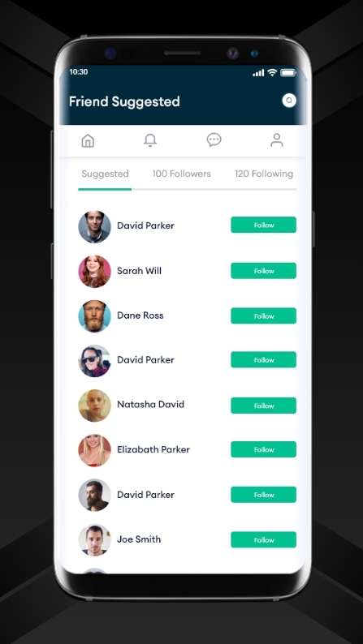Viewport: 363px width, 644px height.
Task: Open the home icon tab
Action: [88, 140]
